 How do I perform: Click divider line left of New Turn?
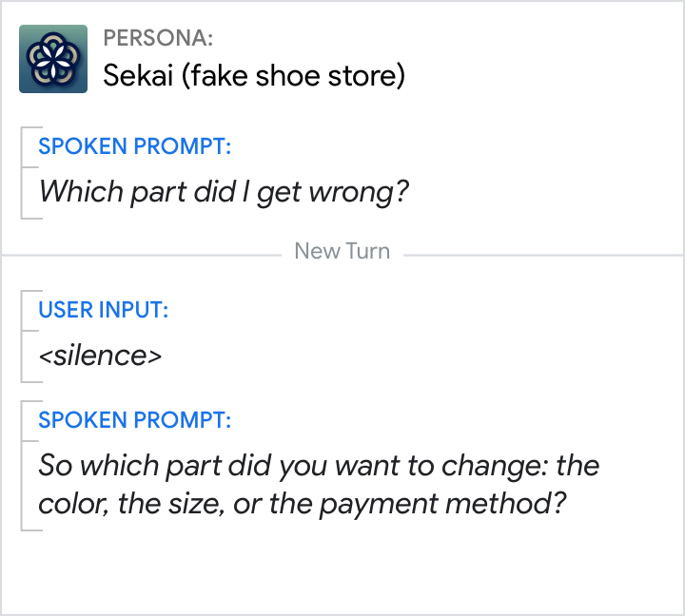point(143,254)
